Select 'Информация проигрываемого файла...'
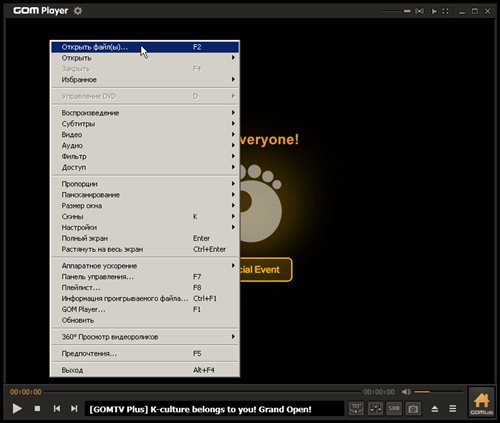The height and width of the screenshot is (423, 500). 145,298
